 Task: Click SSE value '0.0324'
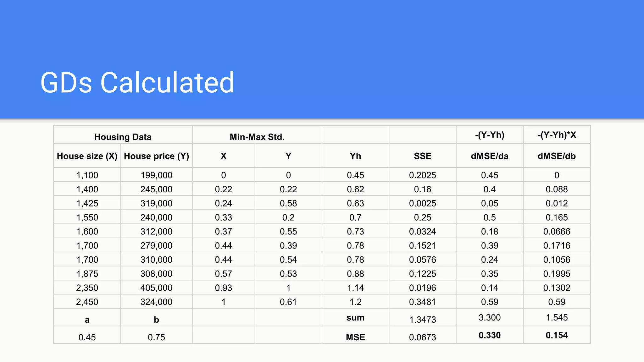tap(423, 232)
